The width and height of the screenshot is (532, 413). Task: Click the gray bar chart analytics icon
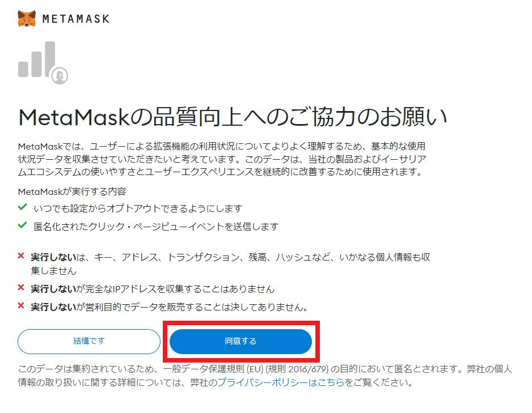[37, 59]
